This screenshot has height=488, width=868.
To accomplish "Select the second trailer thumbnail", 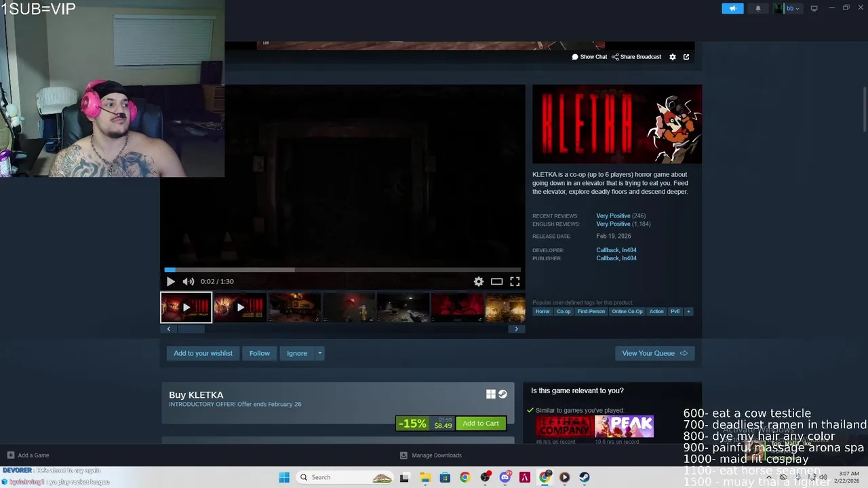I will point(240,307).
